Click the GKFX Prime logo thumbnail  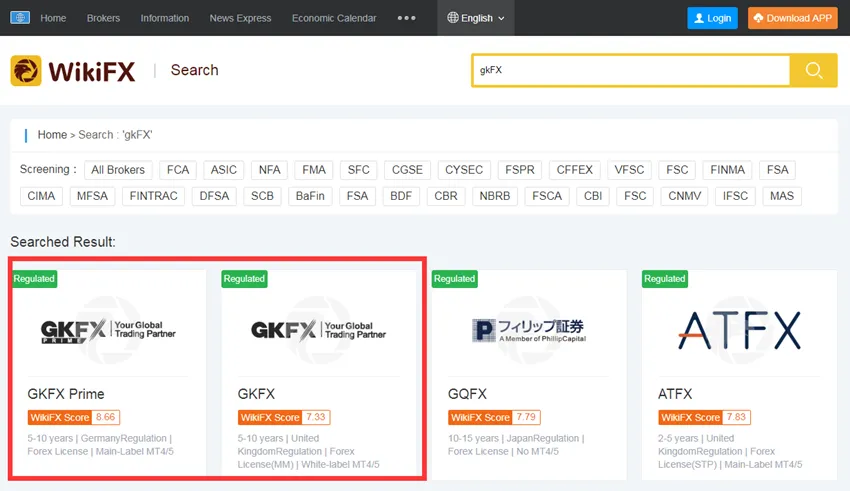108,330
